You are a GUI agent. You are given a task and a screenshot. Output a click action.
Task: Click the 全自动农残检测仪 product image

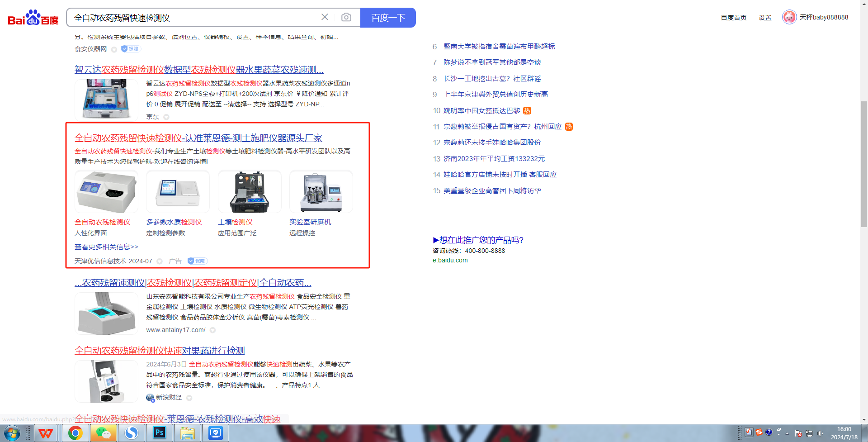[106, 192]
